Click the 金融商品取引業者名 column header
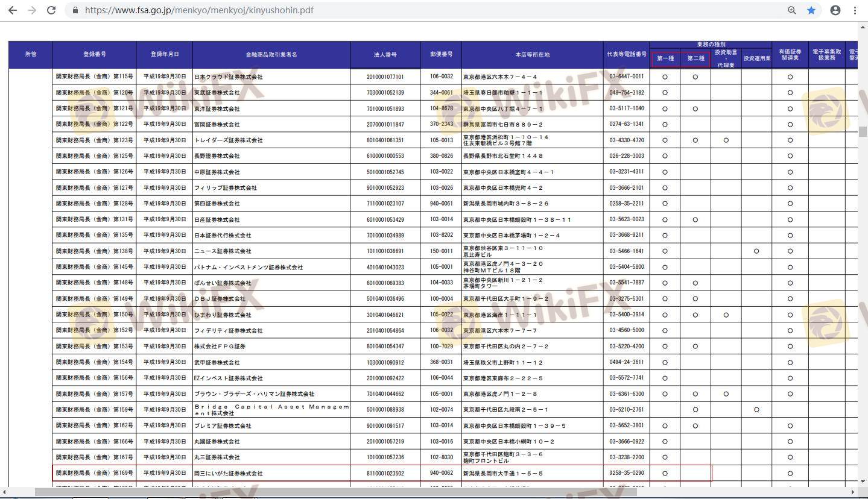Image resolution: width=868 pixels, height=499 pixels. point(271,55)
